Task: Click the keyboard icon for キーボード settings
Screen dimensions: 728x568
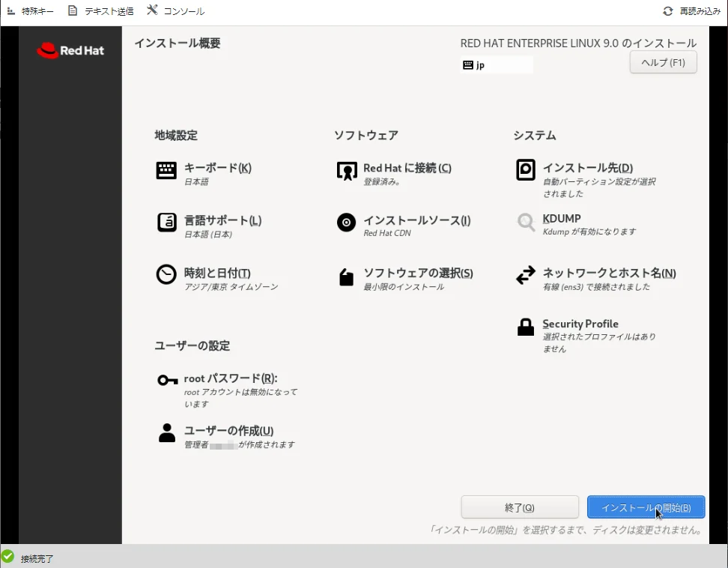Action: pos(166,171)
